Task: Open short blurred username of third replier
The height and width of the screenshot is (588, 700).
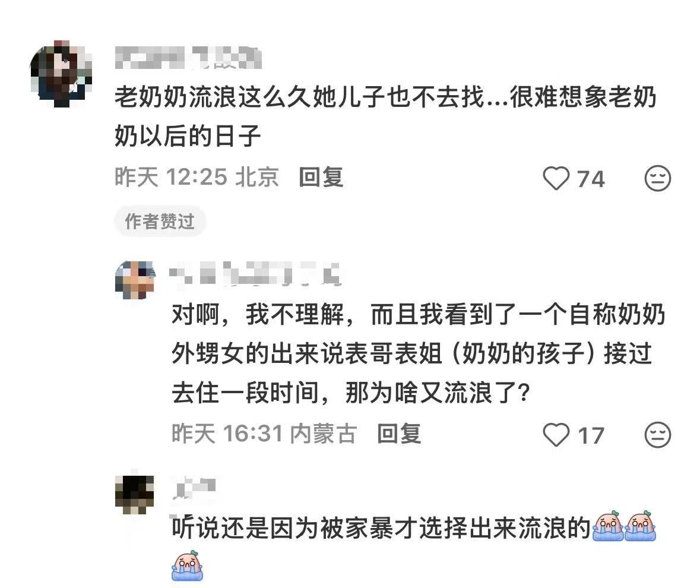Action: (194, 488)
